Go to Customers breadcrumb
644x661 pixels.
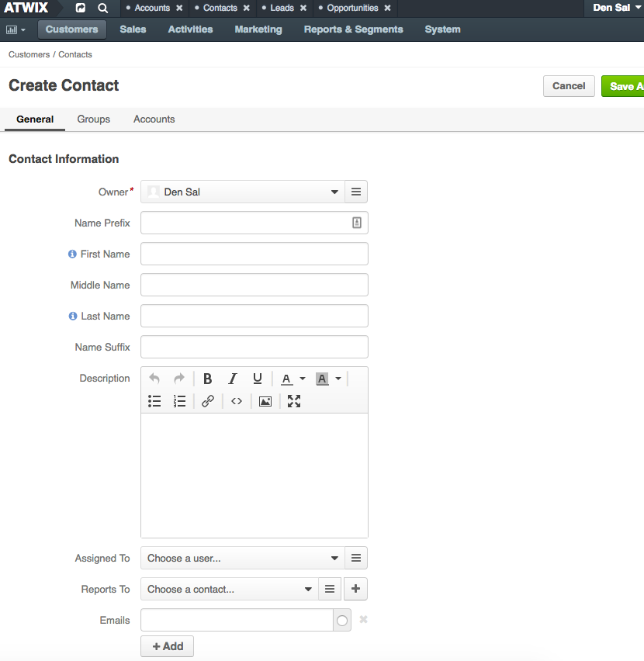tap(29, 54)
